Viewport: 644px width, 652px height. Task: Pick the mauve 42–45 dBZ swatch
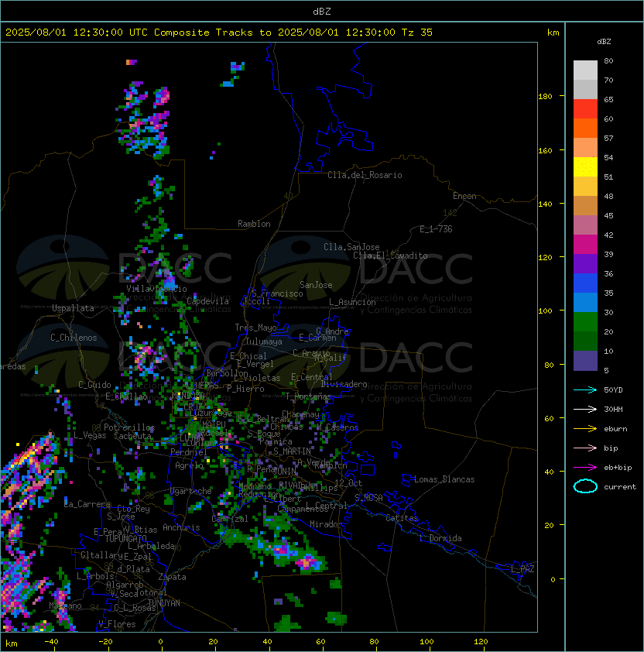click(x=585, y=225)
